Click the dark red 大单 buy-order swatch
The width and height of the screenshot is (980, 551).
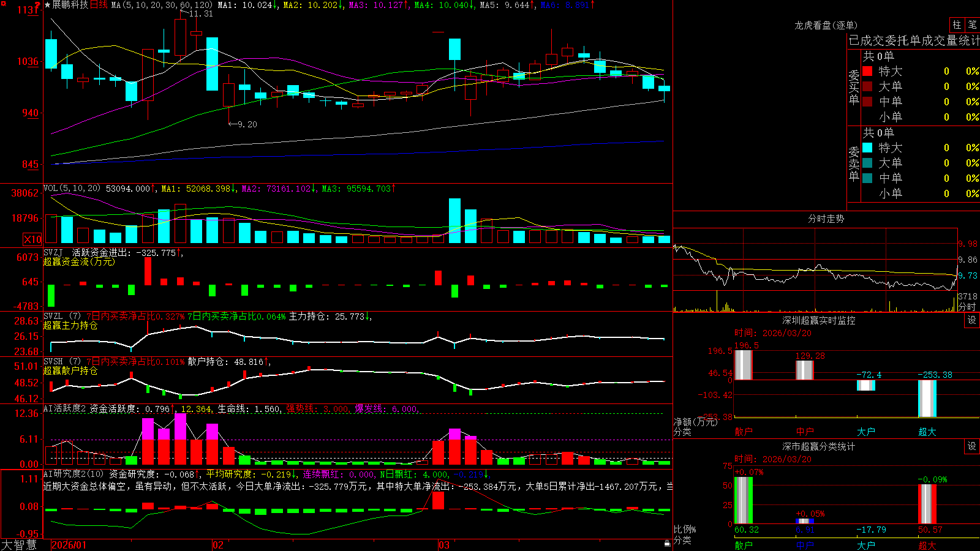coord(867,86)
